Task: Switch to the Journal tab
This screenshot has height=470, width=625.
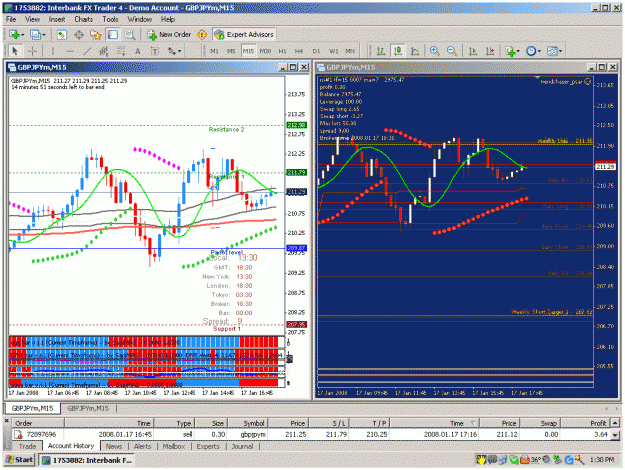Action: pos(242,446)
